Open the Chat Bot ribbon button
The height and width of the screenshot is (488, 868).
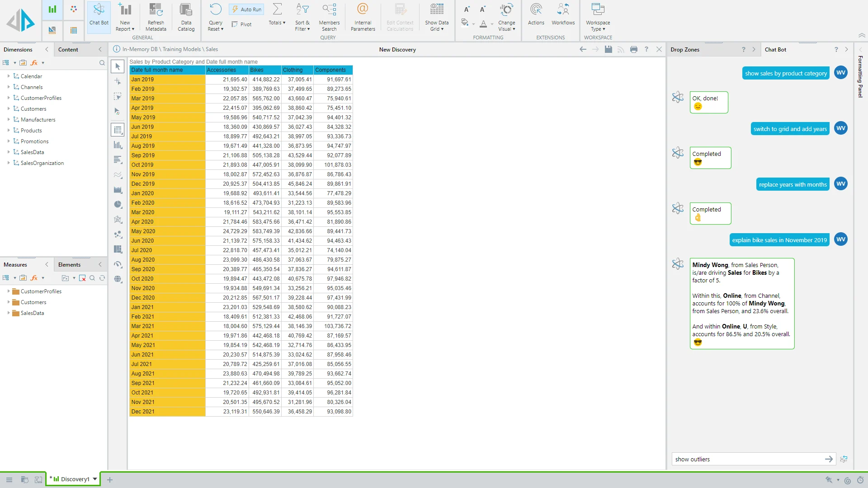point(99,15)
